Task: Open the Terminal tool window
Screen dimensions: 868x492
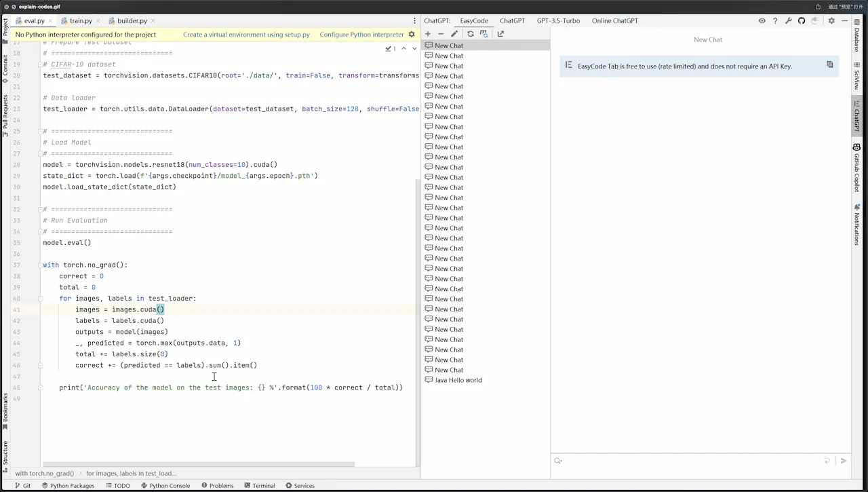Action: pos(259,486)
